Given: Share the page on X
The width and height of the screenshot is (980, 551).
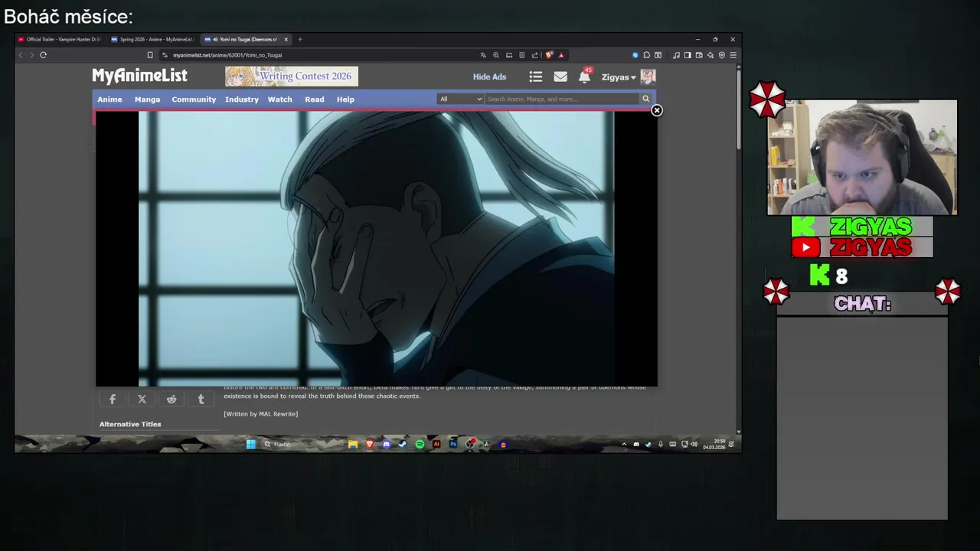Looking at the screenshot, I should [142, 399].
